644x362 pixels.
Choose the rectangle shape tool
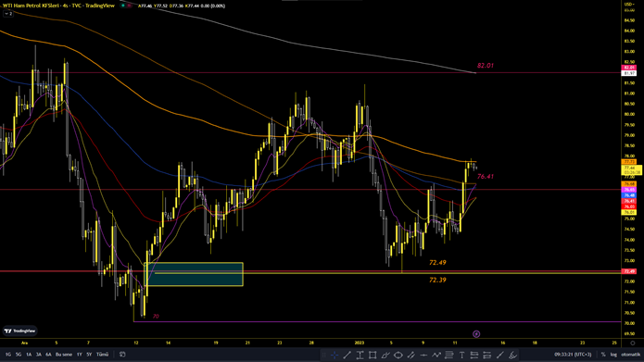coord(373,355)
